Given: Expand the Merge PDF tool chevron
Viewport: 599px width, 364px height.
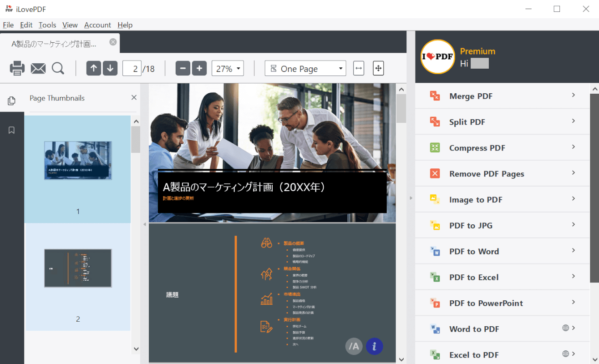Looking at the screenshot, I should tap(573, 95).
